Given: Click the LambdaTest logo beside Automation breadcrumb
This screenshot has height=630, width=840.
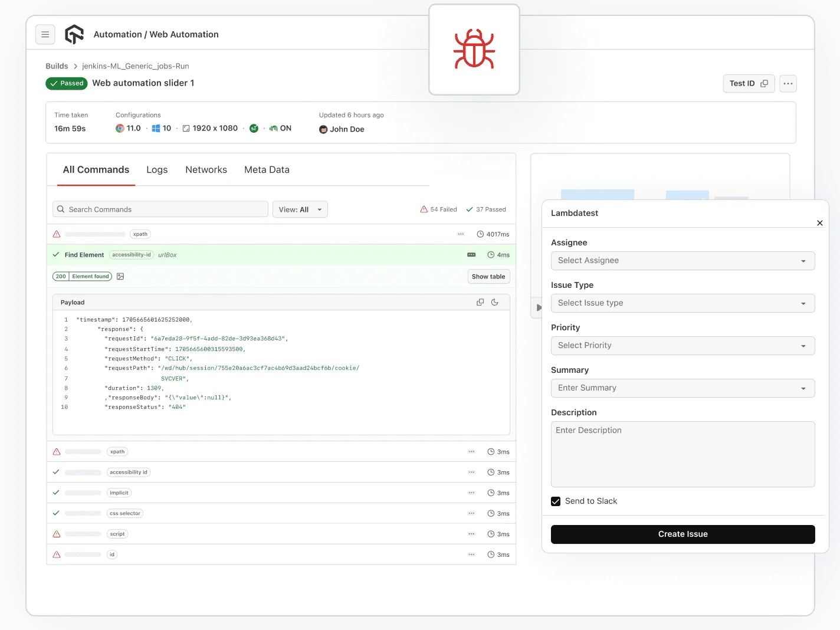Looking at the screenshot, I should click(74, 34).
